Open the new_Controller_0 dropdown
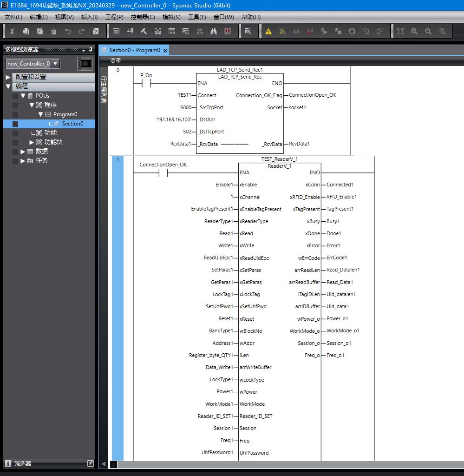The height and width of the screenshot is (476, 464). coord(55,64)
